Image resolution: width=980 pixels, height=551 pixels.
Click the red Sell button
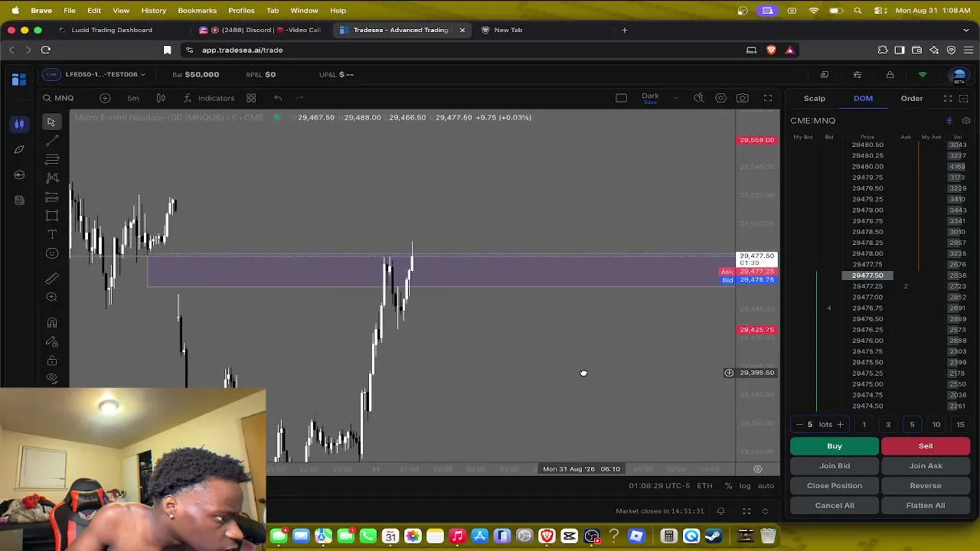coord(926,446)
